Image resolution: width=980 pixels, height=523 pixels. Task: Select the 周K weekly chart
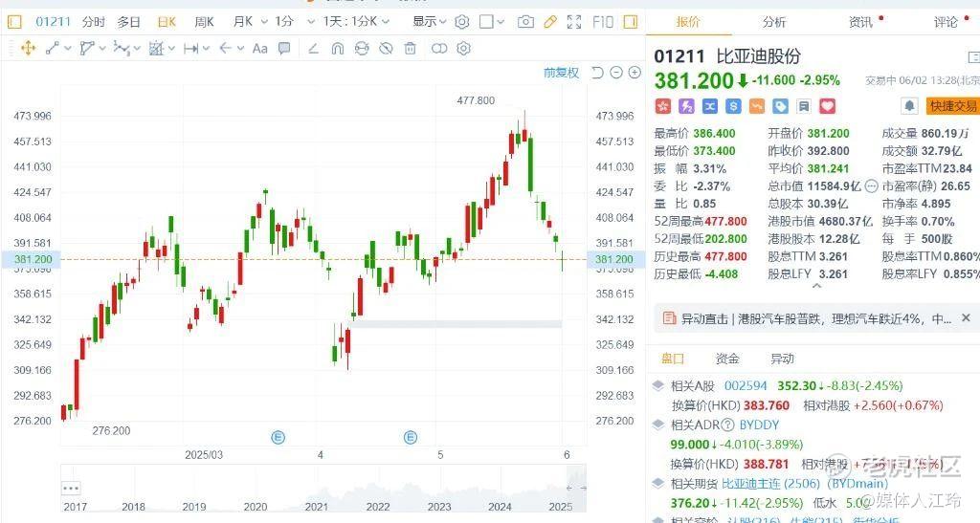pyautogui.click(x=204, y=22)
